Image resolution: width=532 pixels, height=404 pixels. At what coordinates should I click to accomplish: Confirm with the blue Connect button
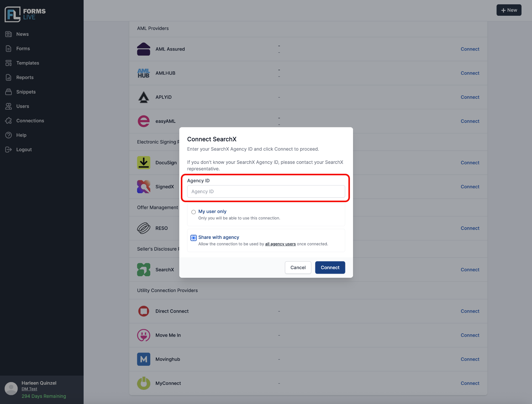pyautogui.click(x=330, y=268)
